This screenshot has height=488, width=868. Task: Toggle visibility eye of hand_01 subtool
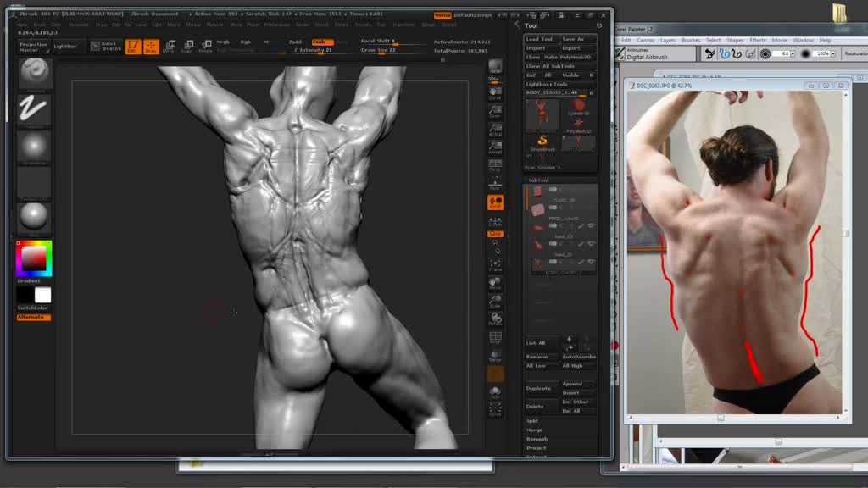click(591, 243)
